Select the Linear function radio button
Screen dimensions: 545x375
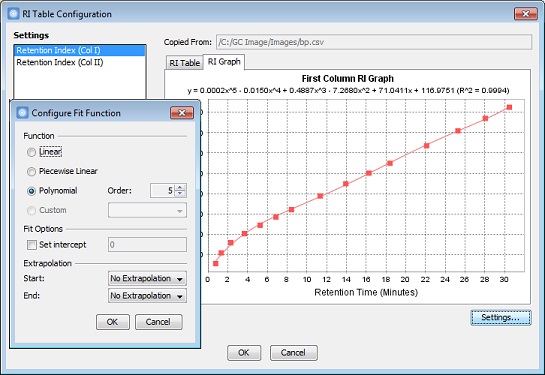coord(31,152)
